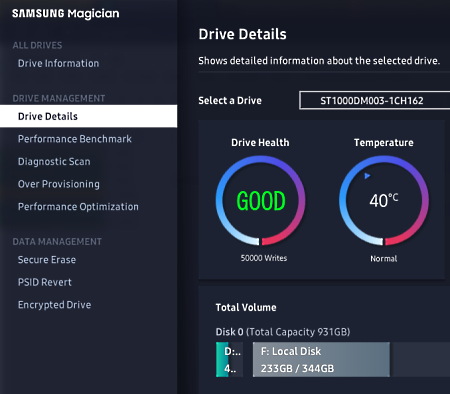Screen dimensions: 450x394
Task: Select the D: partition bar segment
Action: coord(229,359)
